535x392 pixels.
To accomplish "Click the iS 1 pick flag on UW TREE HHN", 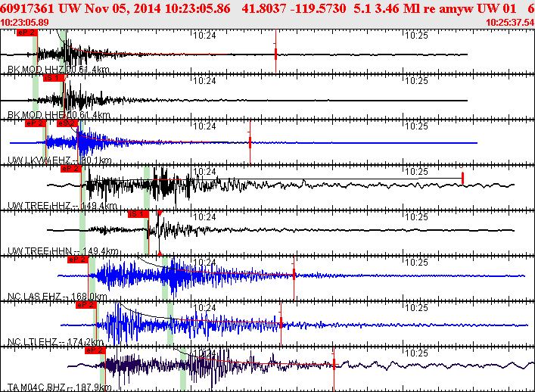I will 138,214.
